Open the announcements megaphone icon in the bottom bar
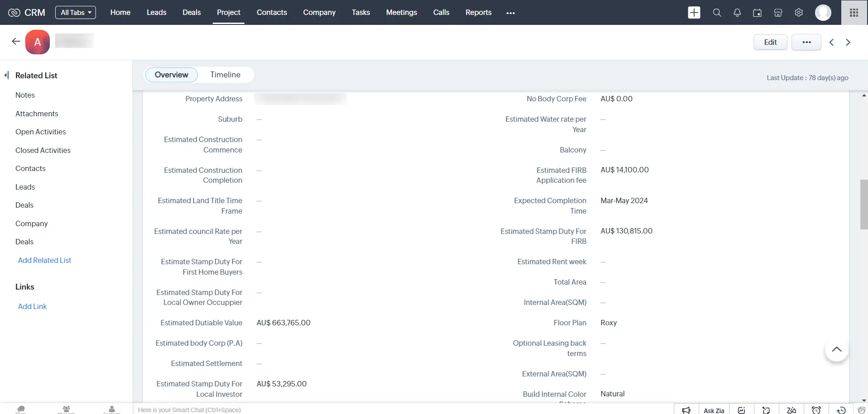 pyautogui.click(x=686, y=410)
